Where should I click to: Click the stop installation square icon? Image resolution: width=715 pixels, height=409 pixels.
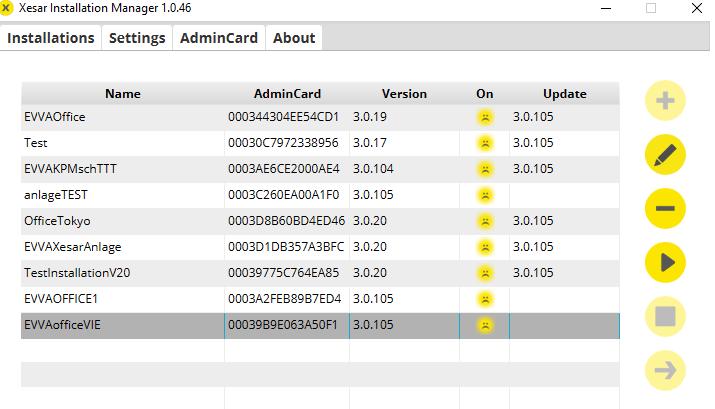point(665,316)
